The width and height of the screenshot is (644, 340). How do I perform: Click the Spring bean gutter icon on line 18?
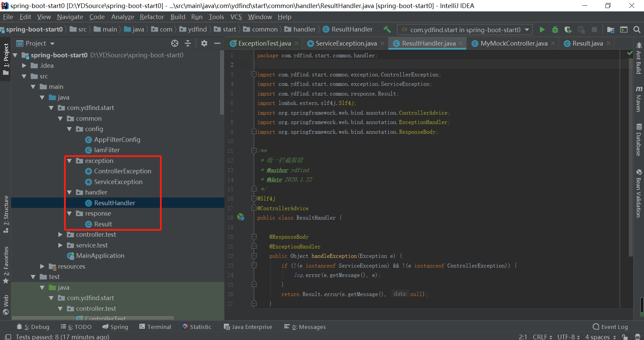click(241, 217)
